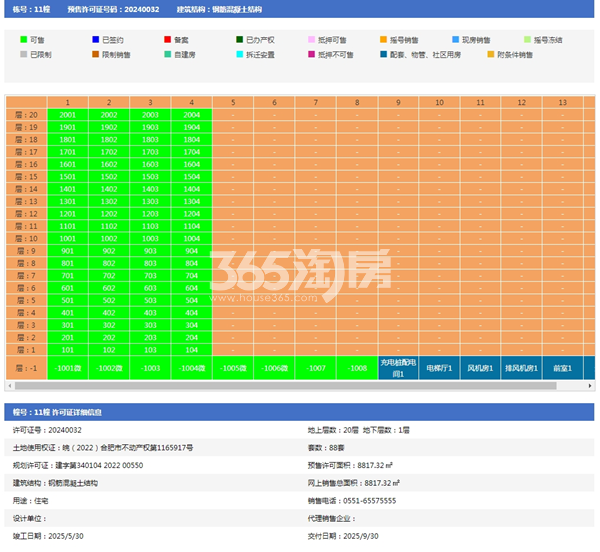Select unit 901
Viewport: 600px width, 552px height.
[68, 251]
